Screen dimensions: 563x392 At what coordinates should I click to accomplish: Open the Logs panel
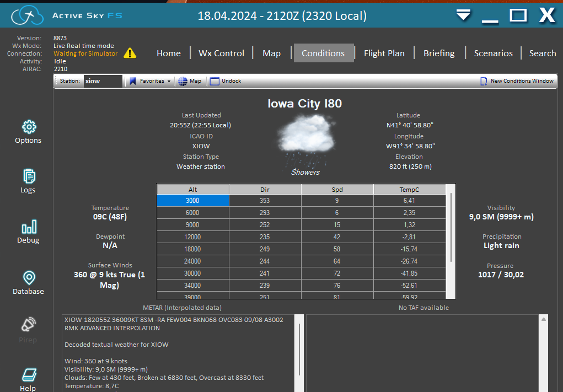tap(28, 181)
